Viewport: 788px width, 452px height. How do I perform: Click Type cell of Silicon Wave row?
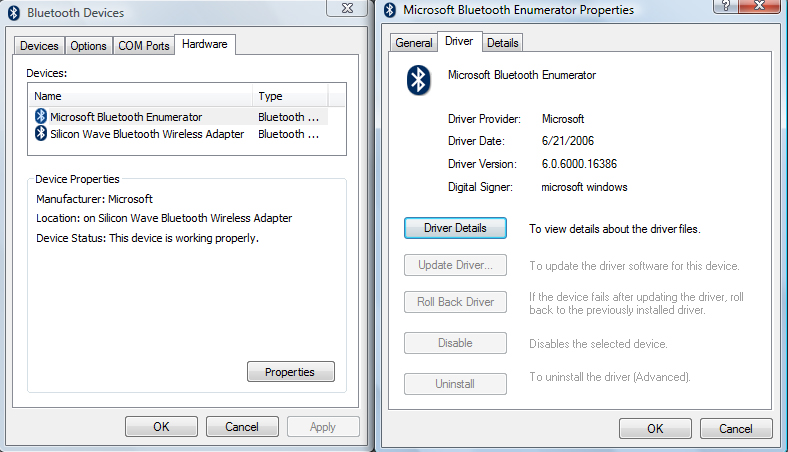tap(289, 134)
